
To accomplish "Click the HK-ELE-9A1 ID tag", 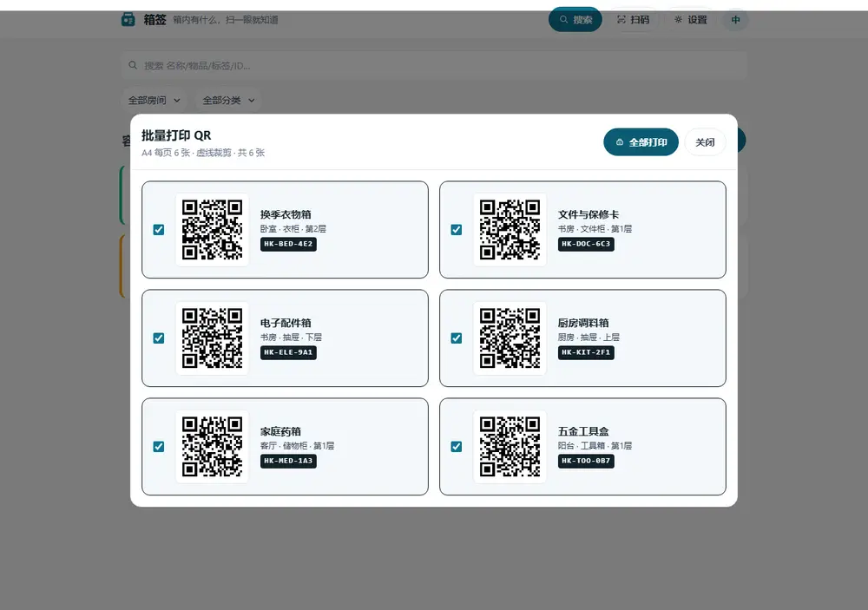I will pyautogui.click(x=288, y=352).
